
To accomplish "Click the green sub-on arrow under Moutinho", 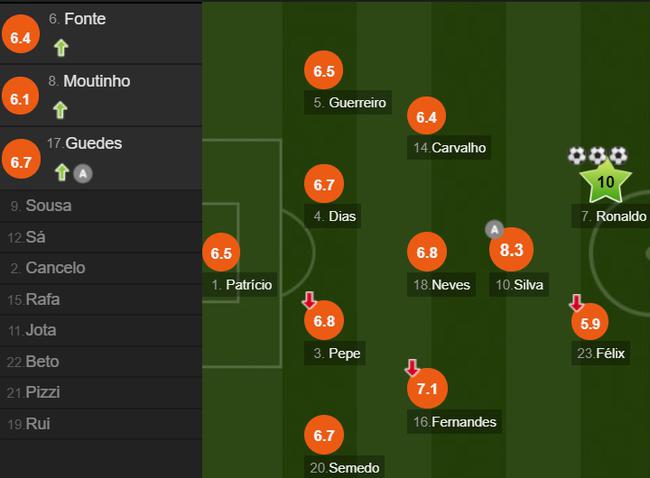I will pos(60,110).
